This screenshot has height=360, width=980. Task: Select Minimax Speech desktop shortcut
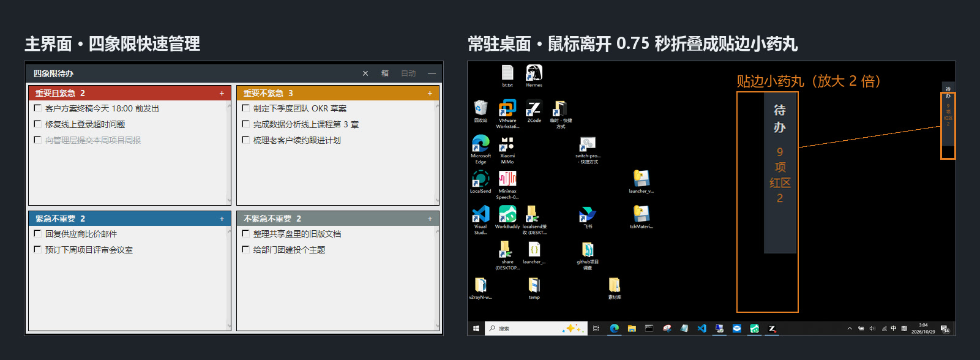click(x=507, y=185)
